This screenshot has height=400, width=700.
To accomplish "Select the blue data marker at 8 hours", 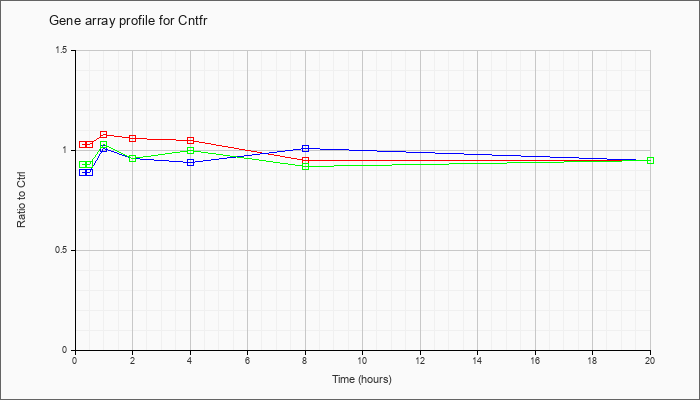I will (306, 148).
